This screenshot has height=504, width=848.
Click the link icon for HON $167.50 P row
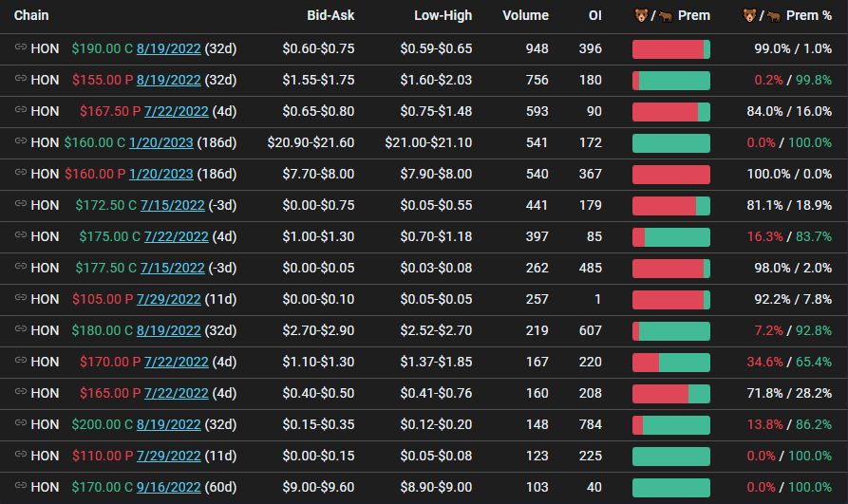21,110
